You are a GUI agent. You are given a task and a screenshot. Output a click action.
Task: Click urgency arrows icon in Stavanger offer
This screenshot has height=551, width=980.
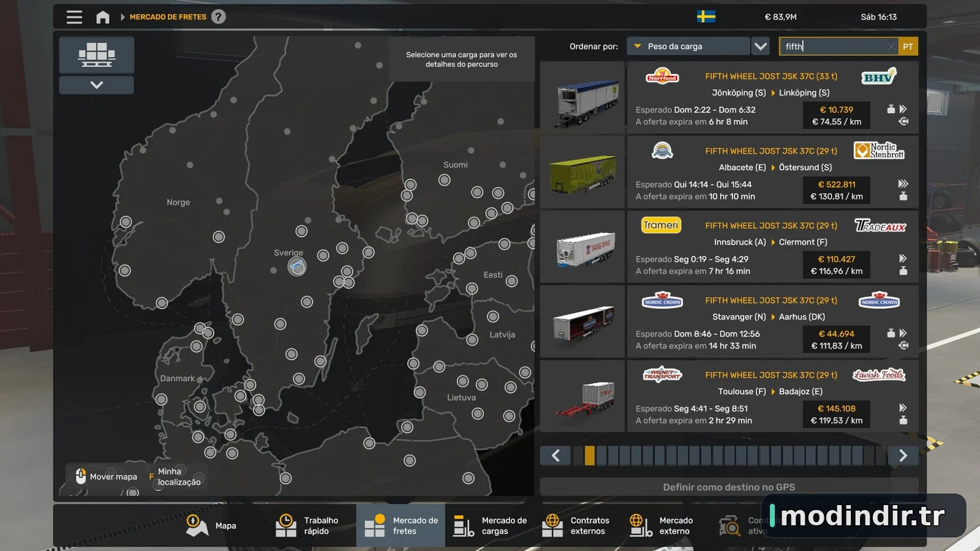(x=903, y=333)
